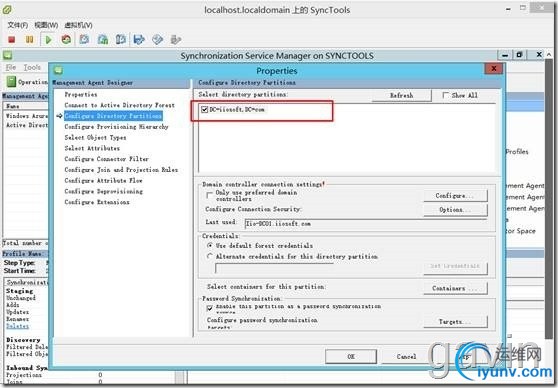Open the 视图(W) menu
This screenshot has width=558, height=388.
click(x=46, y=25)
